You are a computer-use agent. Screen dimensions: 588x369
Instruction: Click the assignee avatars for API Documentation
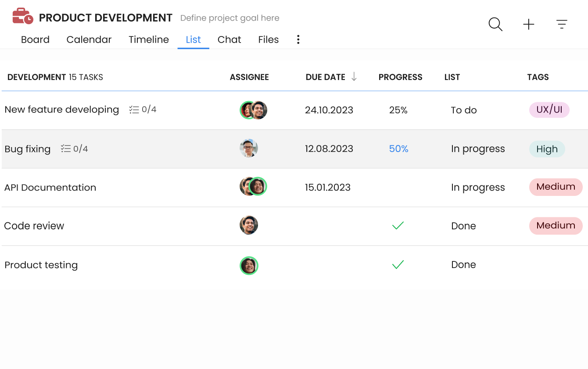(253, 187)
